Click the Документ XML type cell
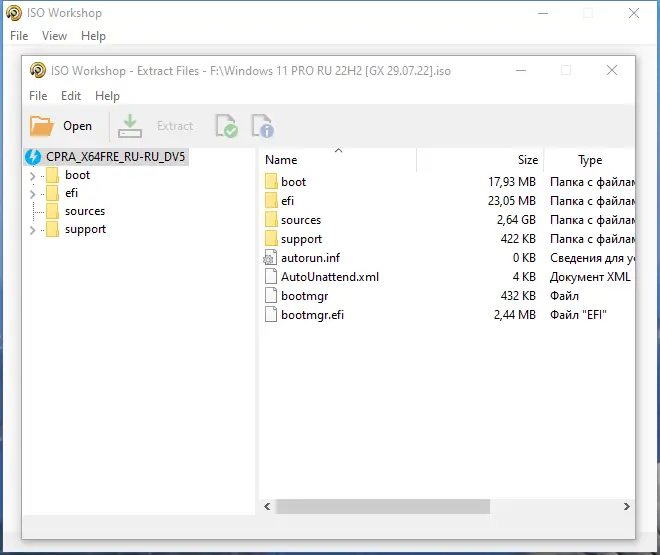 [x=590, y=277]
